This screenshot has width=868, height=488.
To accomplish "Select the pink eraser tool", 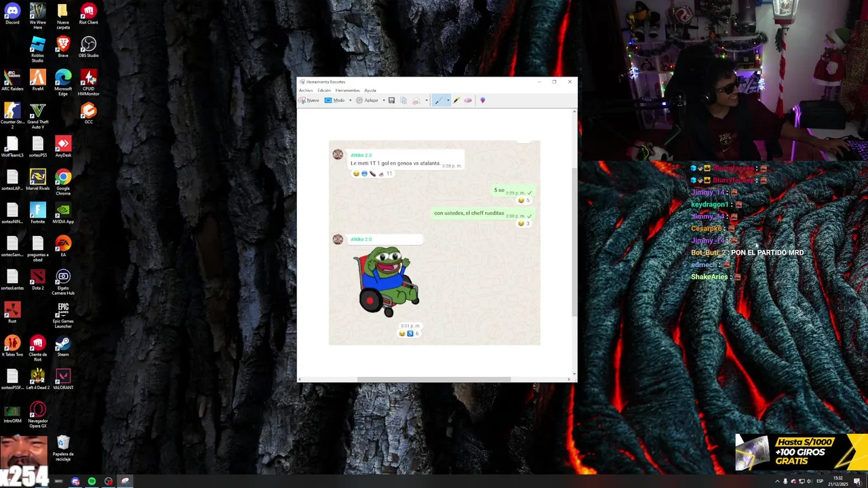I will pos(468,100).
